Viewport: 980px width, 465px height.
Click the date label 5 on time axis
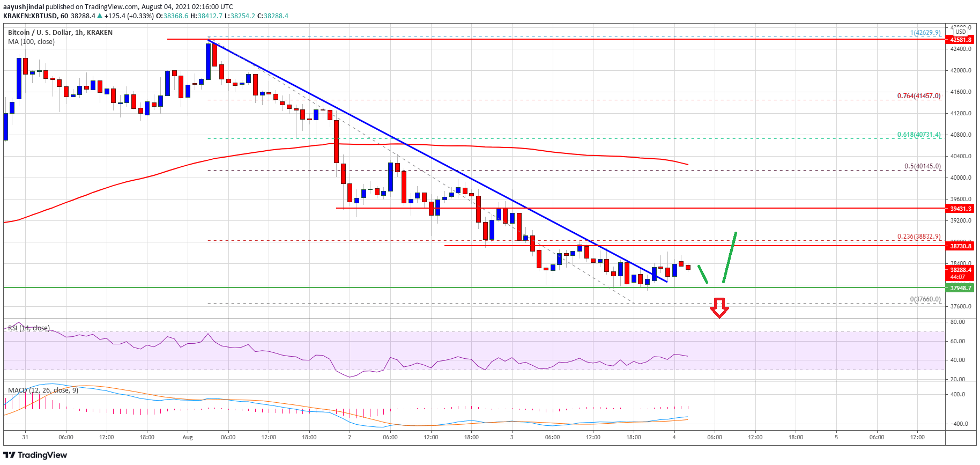pyautogui.click(x=836, y=437)
